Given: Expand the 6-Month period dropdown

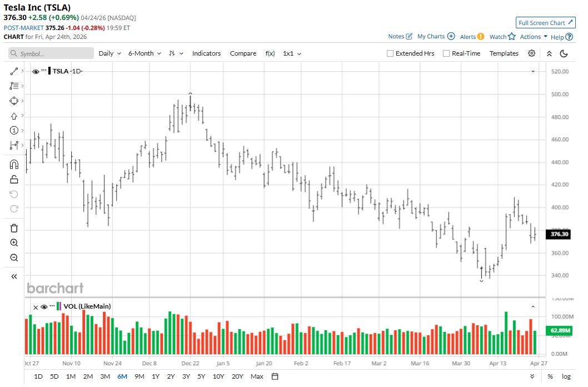Looking at the screenshot, I should tap(144, 53).
